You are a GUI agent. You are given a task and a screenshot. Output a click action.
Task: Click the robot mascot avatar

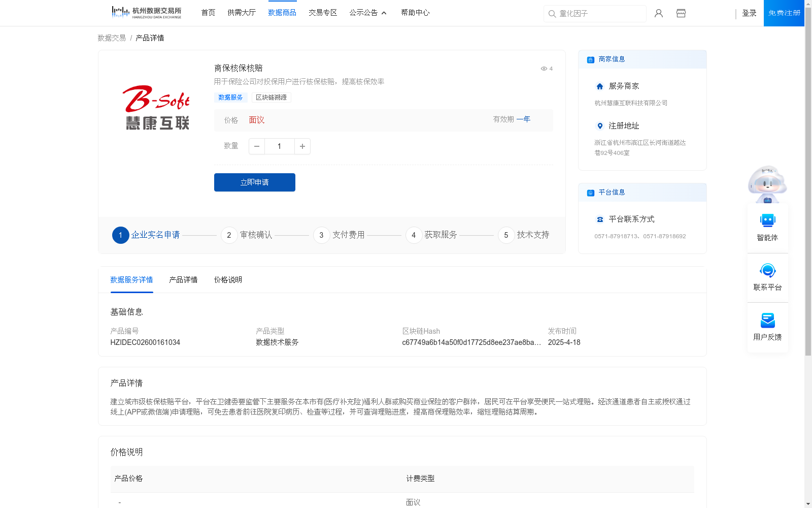[x=767, y=184]
